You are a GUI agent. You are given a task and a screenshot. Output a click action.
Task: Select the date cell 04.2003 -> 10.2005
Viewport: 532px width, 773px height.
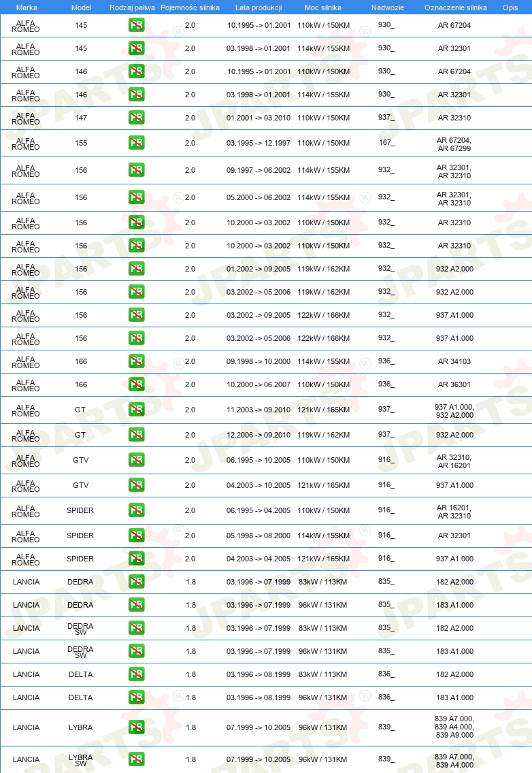click(x=259, y=485)
